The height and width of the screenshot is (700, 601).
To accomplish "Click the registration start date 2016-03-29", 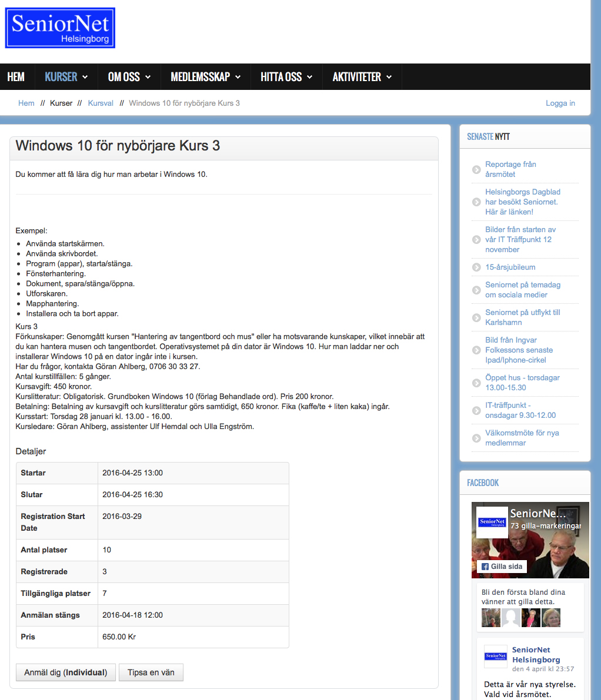I will coord(122,517).
